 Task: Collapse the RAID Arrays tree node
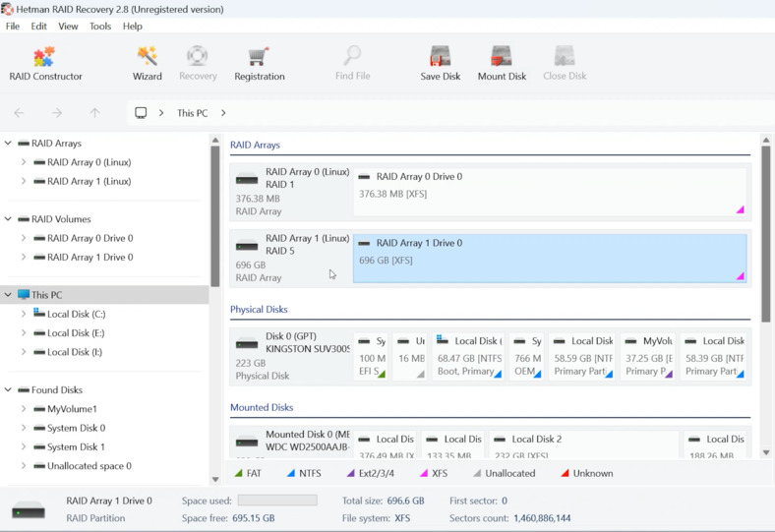click(x=9, y=144)
